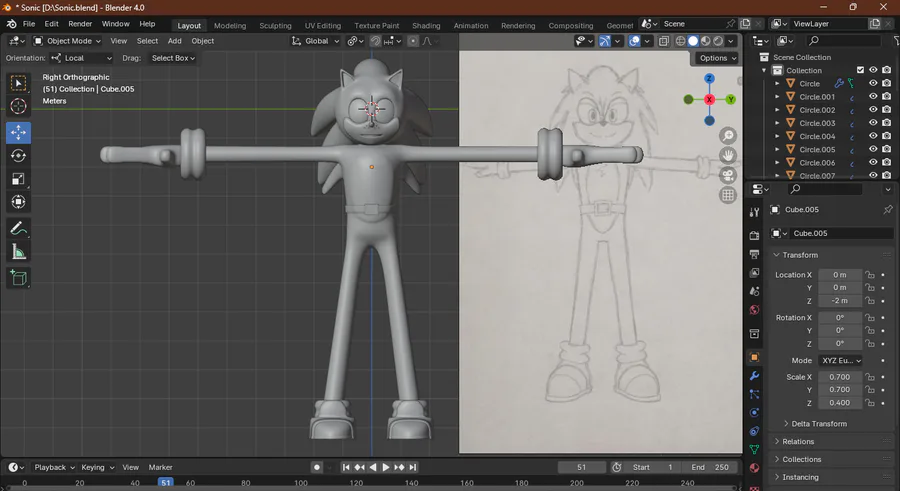
Task: Switch to Shading workspace tab
Action: (x=426, y=25)
